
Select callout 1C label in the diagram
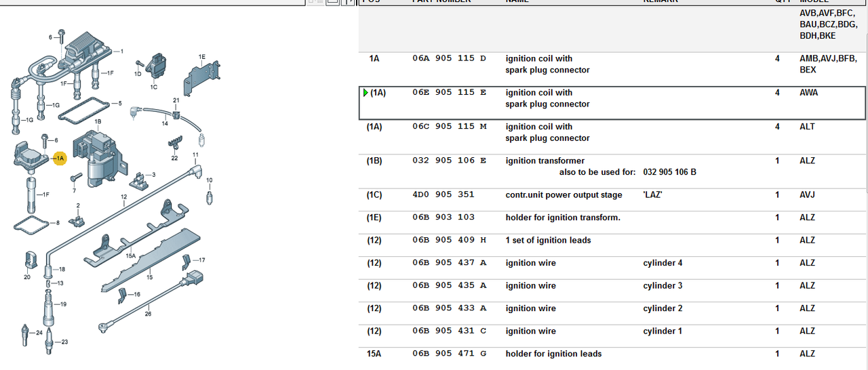coord(154,87)
